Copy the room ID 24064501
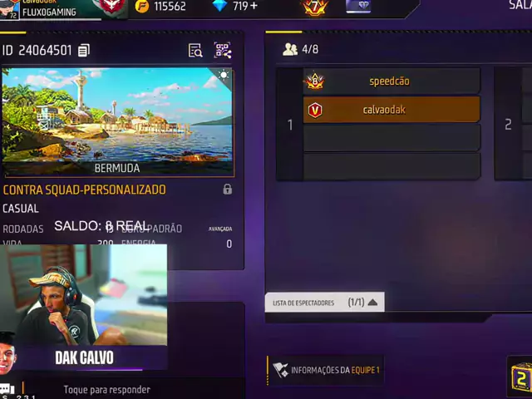The height and width of the screenshot is (399, 532). (x=84, y=50)
